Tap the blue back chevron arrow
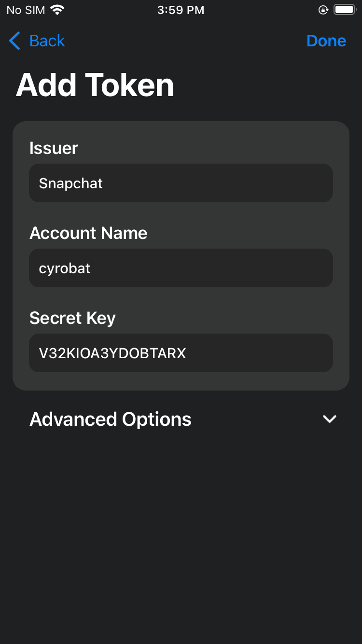The height and width of the screenshot is (644, 362). (x=15, y=41)
